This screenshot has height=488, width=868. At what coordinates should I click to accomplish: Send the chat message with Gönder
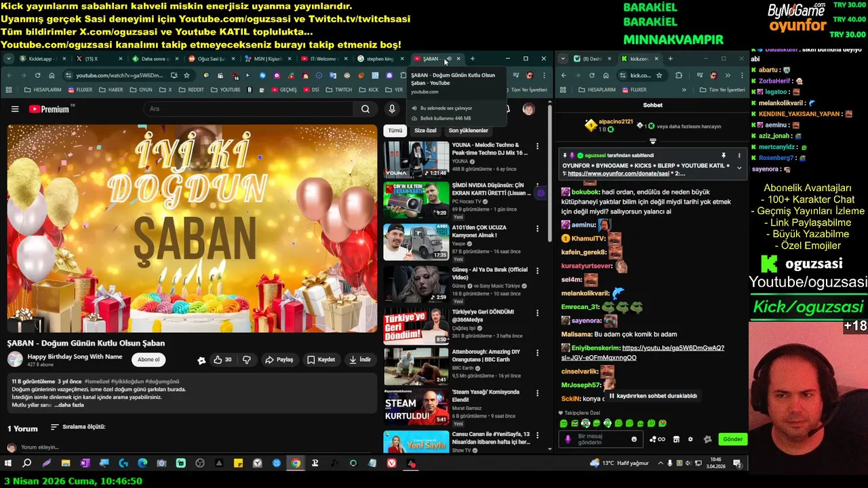[x=732, y=439]
